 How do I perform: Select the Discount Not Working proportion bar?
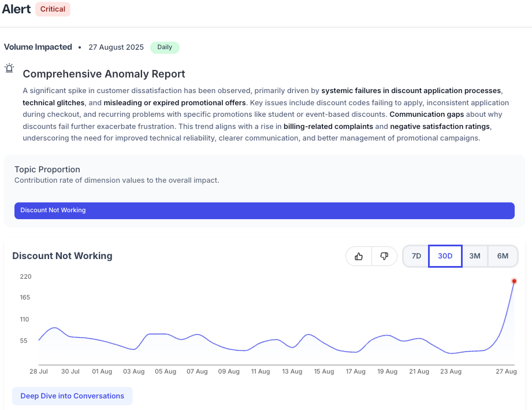coord(265,210)
